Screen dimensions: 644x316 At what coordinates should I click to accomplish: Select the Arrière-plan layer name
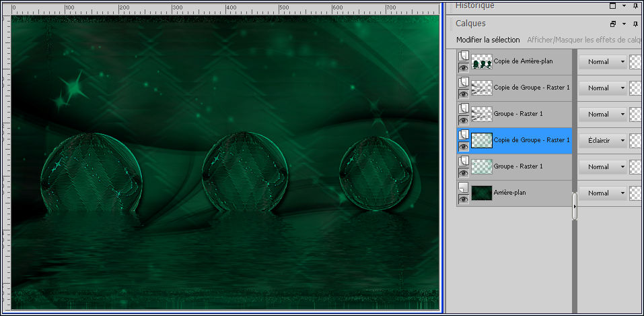[x=509, y=193]
